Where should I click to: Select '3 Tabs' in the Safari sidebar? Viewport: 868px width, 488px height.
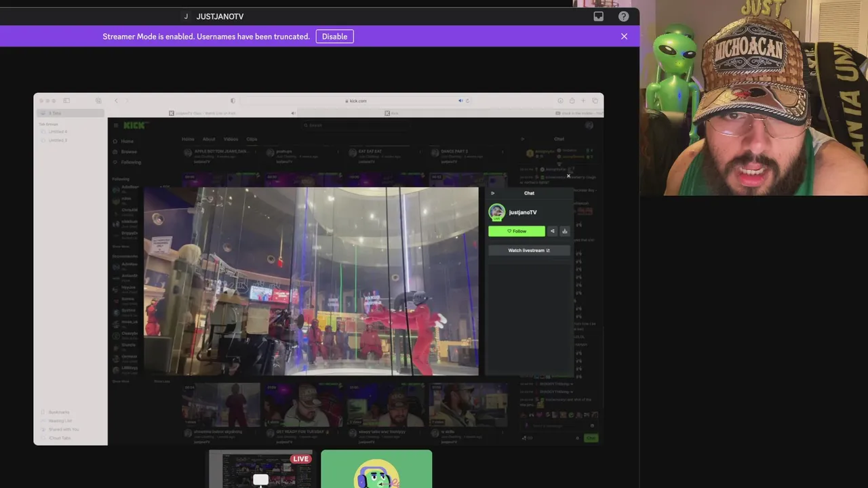(71, 113)
